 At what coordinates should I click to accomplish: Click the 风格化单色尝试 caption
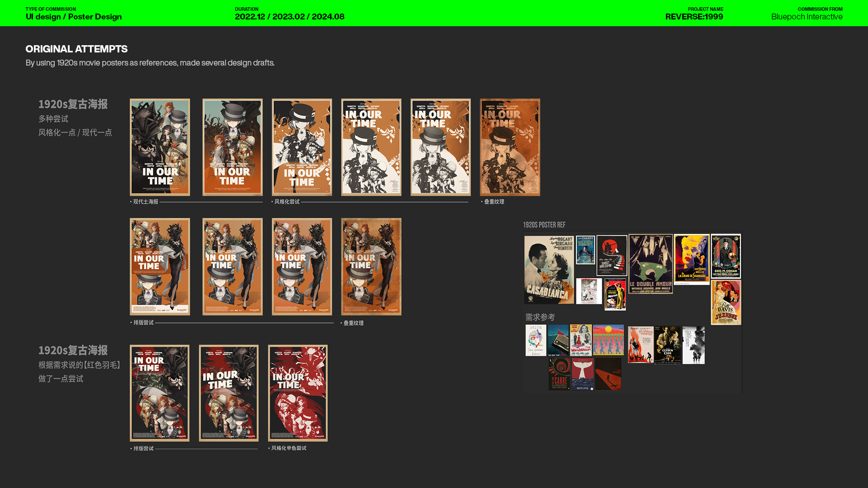289,448
